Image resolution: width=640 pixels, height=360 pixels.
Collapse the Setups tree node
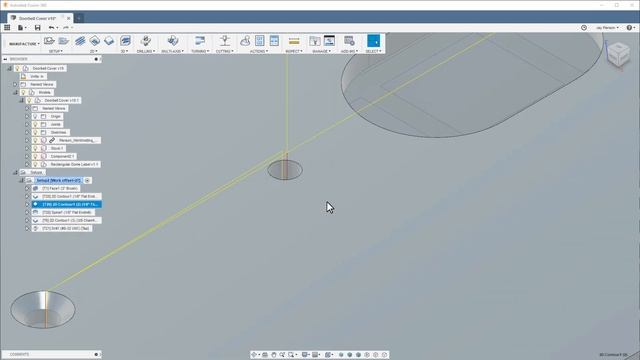click(x=15, y=173)
